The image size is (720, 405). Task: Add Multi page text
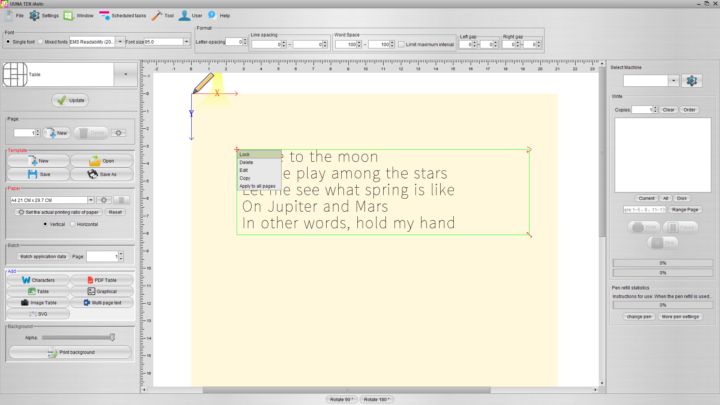tap(102, 303)
